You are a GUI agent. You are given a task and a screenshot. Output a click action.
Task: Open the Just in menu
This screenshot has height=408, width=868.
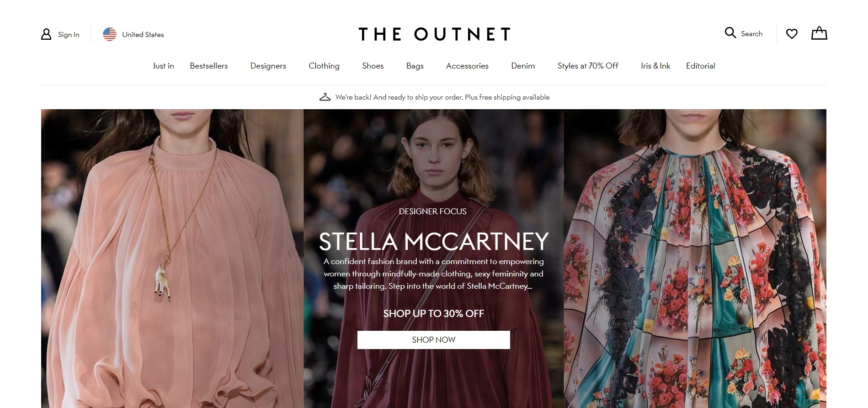click(x=163, y=66)
